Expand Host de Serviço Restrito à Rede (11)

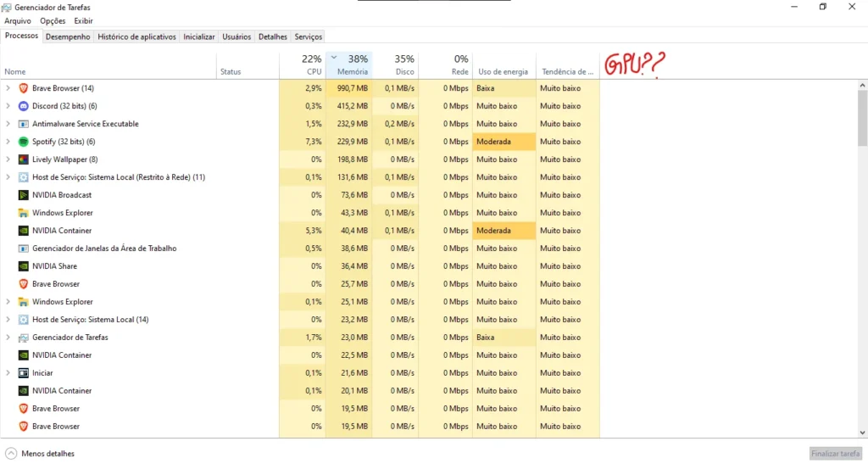(x=8, y=177)
